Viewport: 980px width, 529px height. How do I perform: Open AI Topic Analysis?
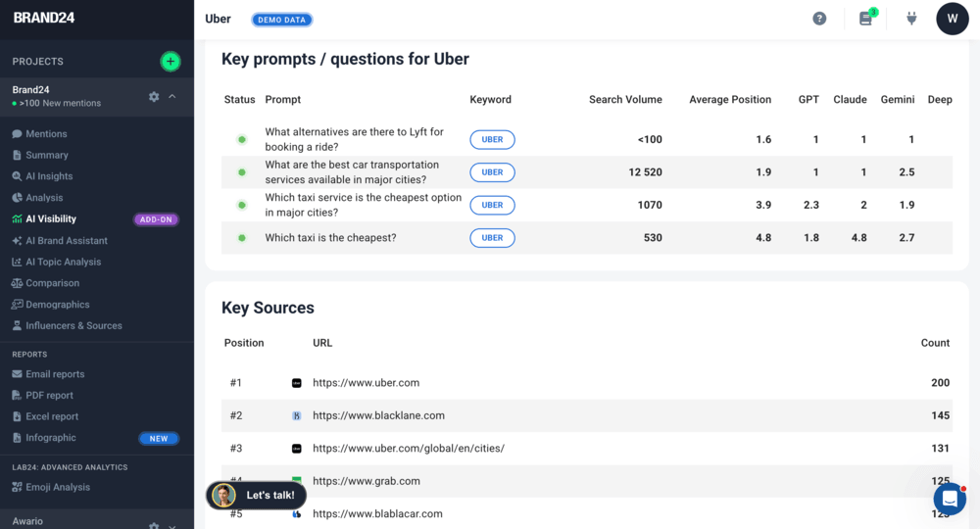(x=63, y=262)
